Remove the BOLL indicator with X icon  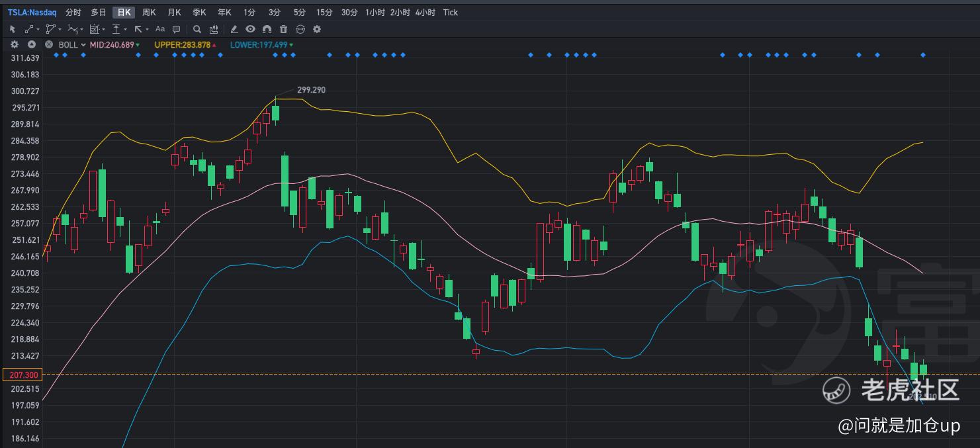(49, 44)
